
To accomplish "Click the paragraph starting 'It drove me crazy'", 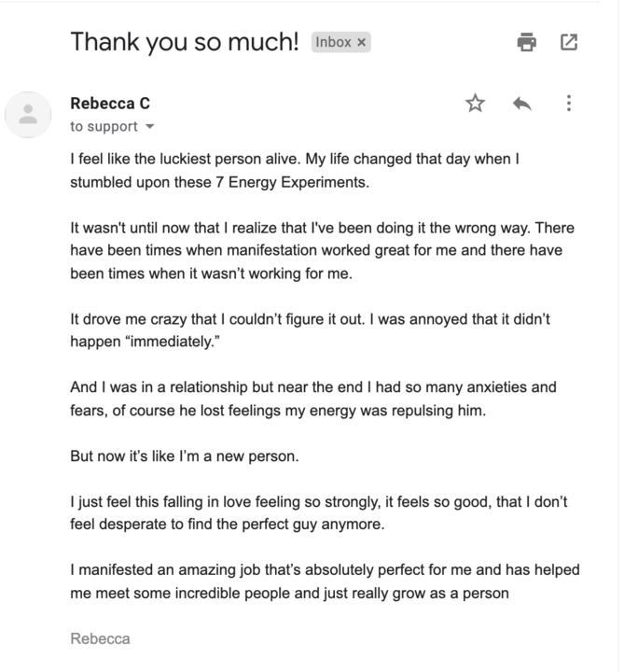I will coord(310,330).
